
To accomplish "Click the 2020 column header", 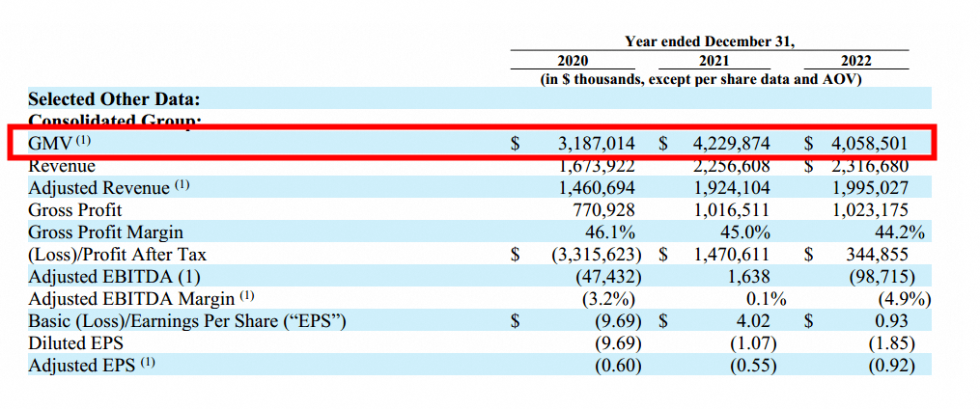I will pos(573,61).
